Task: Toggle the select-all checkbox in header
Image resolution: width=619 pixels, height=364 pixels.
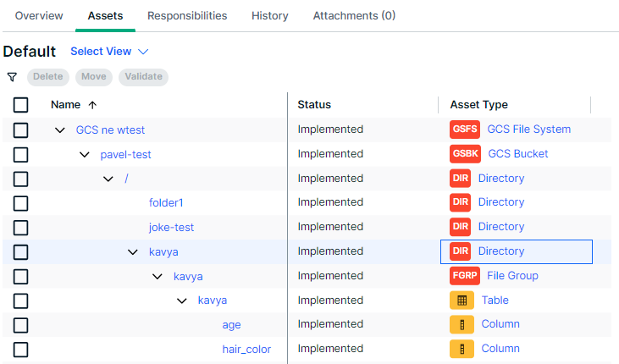Action: [21, 105]
